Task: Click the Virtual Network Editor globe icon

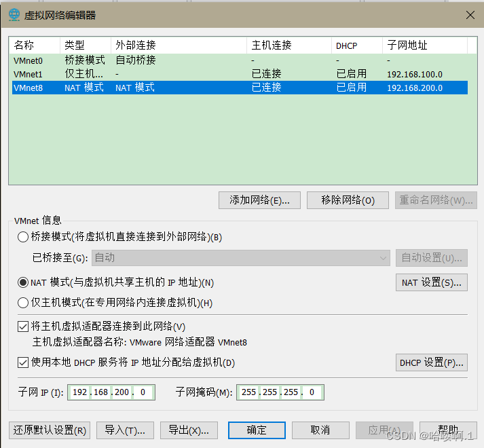Action: click(14, 15)
